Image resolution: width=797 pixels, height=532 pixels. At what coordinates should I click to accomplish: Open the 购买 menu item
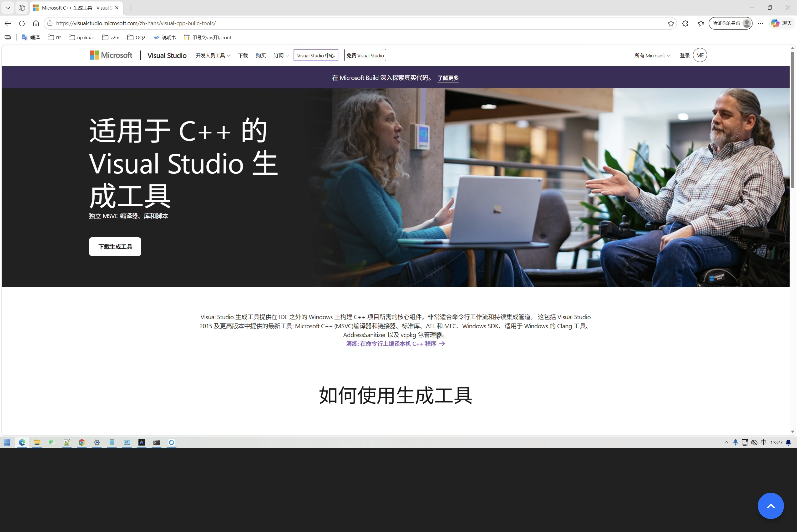261,55
